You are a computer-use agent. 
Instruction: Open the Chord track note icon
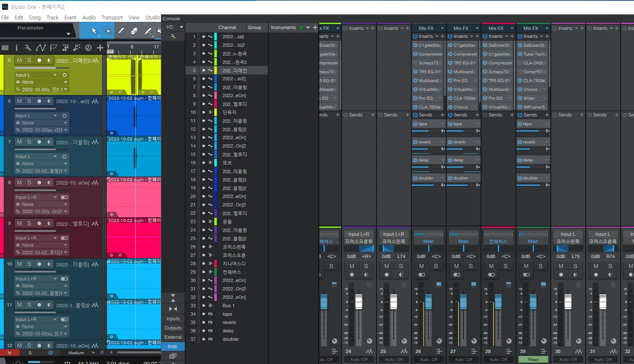coord(77,48)
